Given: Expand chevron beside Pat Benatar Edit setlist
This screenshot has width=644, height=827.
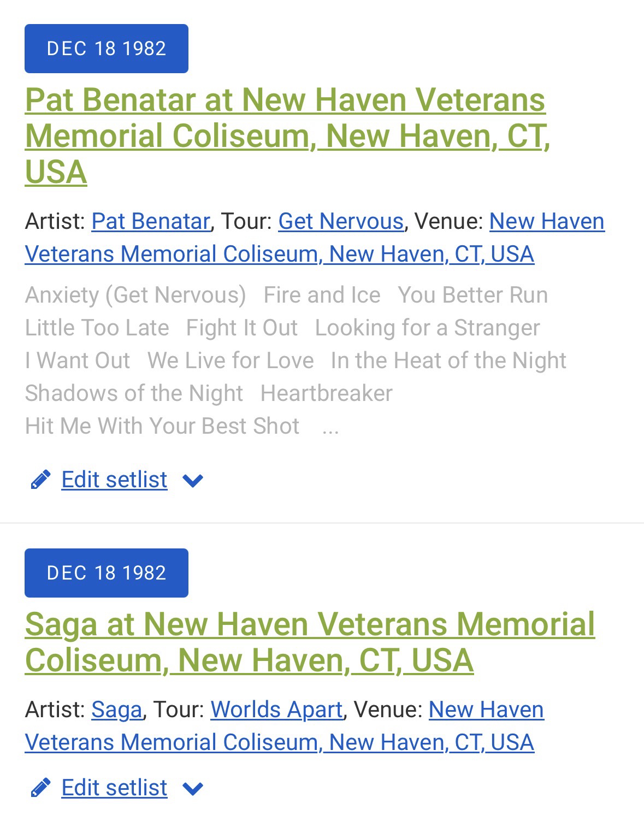Looking at the screenshot, I should point(193,481).
